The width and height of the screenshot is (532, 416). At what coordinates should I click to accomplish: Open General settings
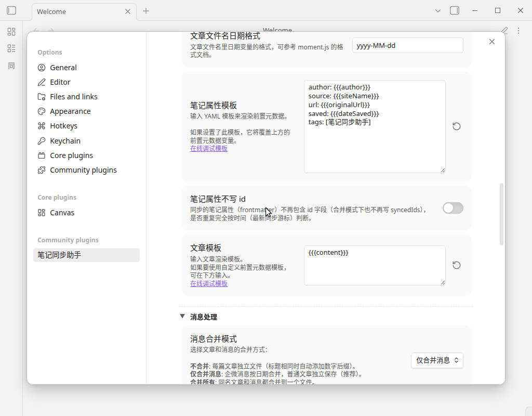click(87, 68)
